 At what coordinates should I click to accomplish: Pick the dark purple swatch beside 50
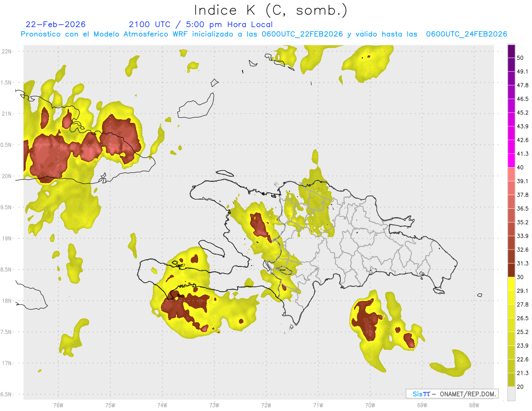pos(511,51)
